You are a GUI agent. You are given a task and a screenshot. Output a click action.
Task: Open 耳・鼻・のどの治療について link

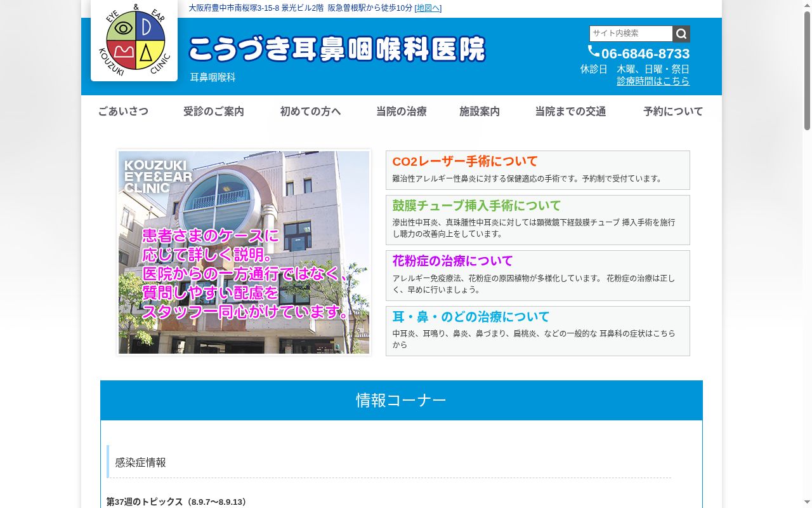click(x=471, y=317)
